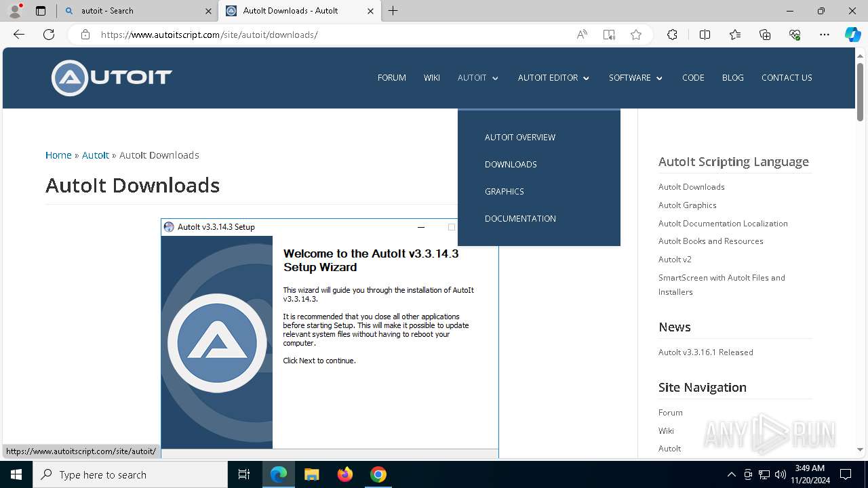Open the AutoIt v2 sidebar link

pyautogui.click(x=675, y=259)
